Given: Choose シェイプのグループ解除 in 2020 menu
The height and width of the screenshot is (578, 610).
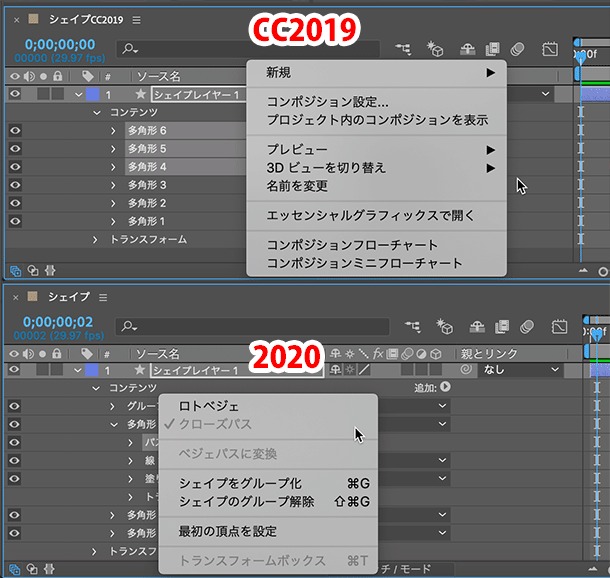Looking at the screenshot, I should 268,502.
